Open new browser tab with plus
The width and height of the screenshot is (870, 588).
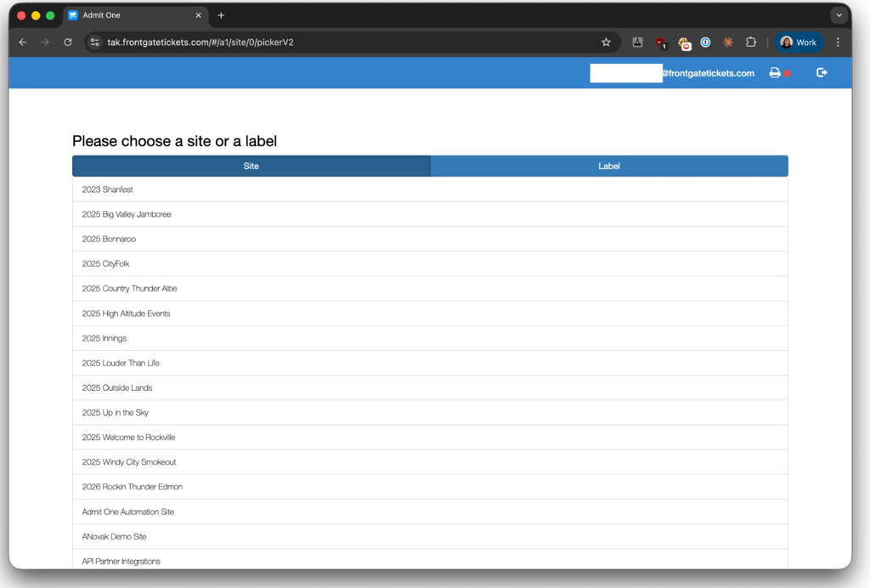tap(221, 15)
